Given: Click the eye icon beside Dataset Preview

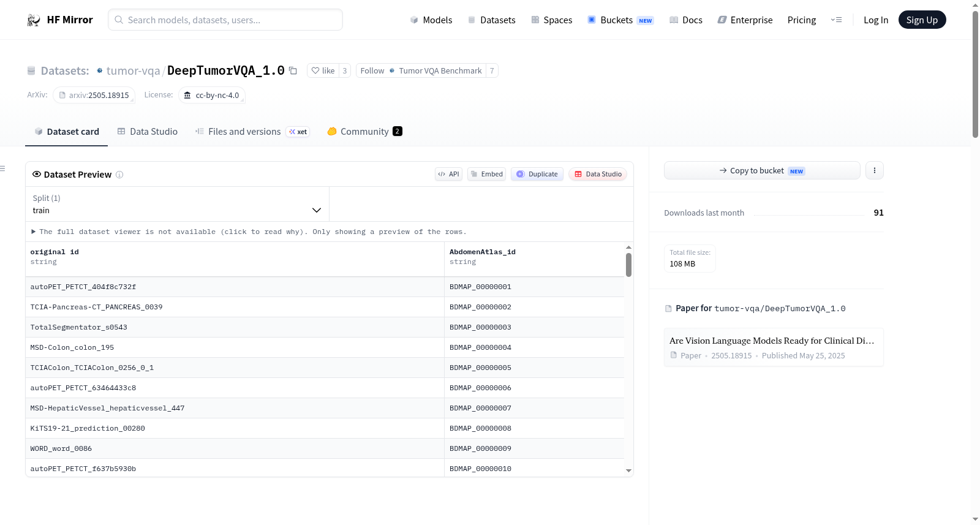Looking at the screenshot, I should pos(37,174).
